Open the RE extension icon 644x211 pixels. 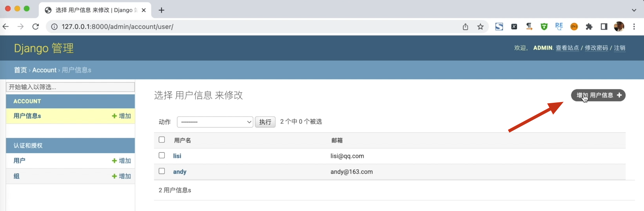pos(559,26)
